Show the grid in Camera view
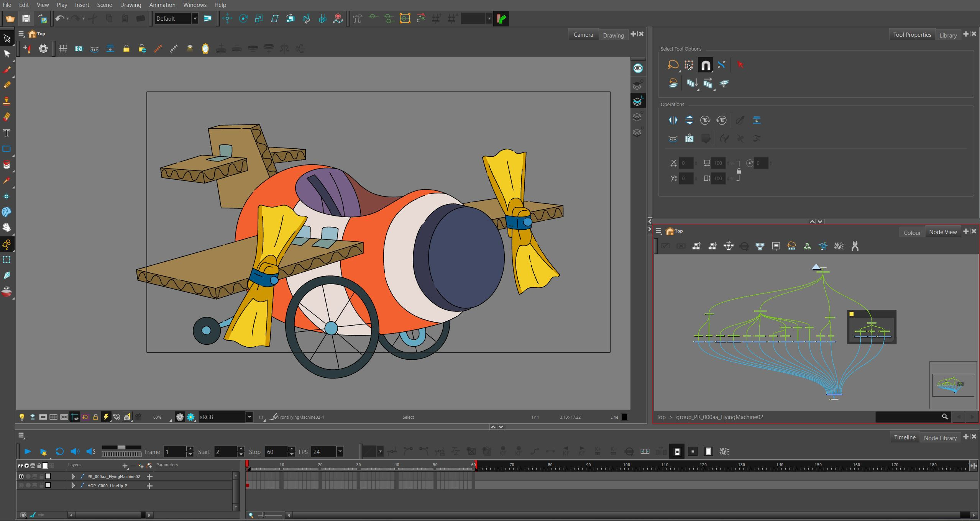 63,49
